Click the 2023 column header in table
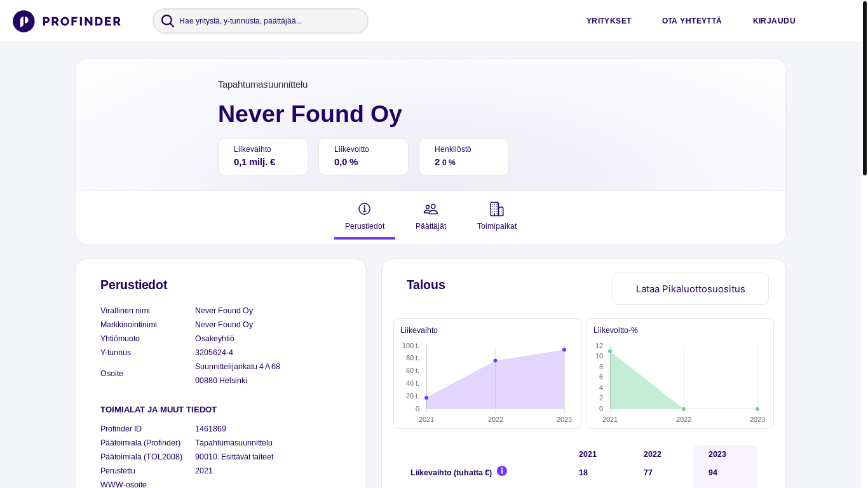Screen dimensions: 868x488 click(x=717, y=454)
